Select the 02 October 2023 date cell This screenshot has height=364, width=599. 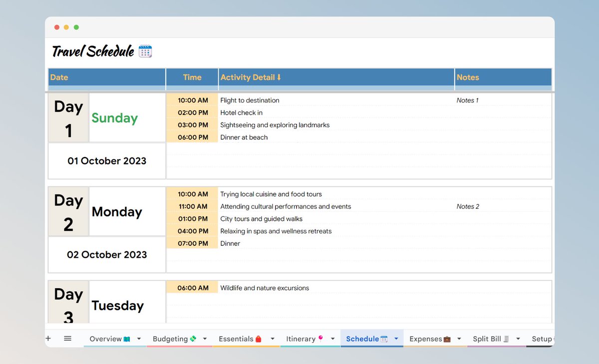[107, 254]
